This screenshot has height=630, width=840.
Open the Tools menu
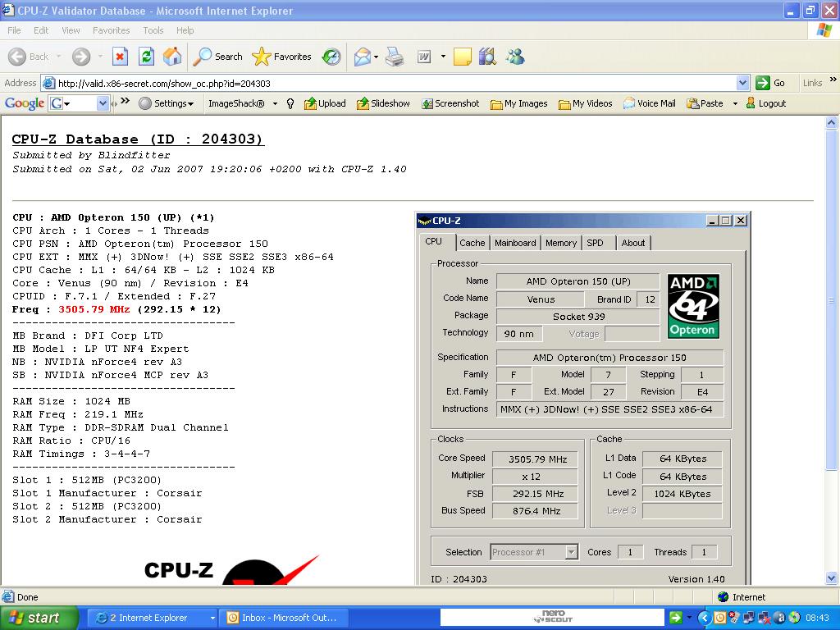coord(153,30)
